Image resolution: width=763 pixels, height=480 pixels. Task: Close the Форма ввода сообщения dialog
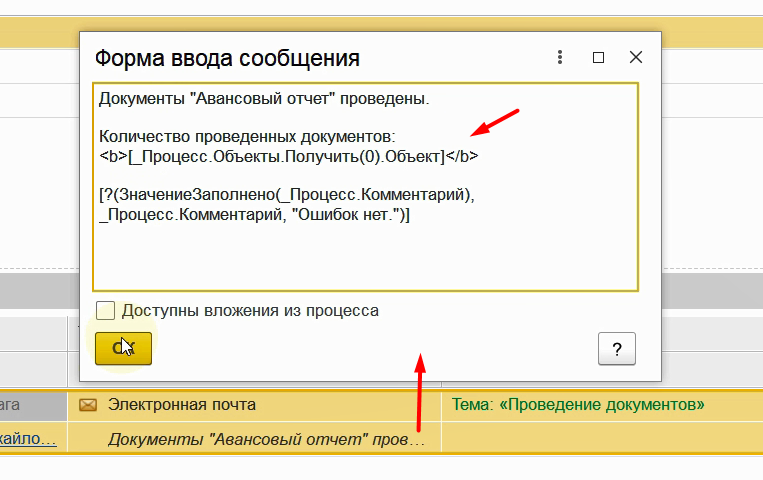[x=636, y=57]
